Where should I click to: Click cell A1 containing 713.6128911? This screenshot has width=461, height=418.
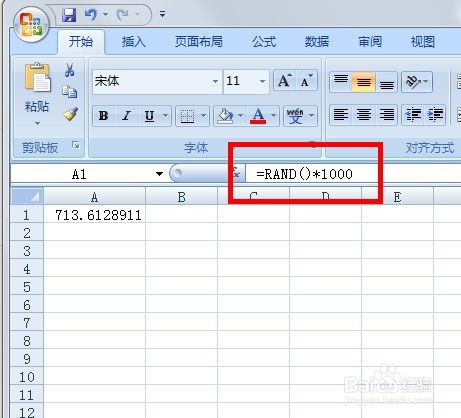pos(95,215)
